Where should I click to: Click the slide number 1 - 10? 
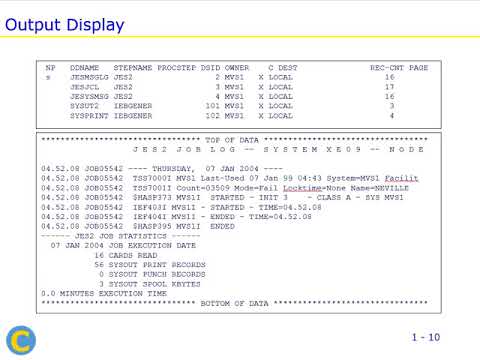tap(426, 337)
